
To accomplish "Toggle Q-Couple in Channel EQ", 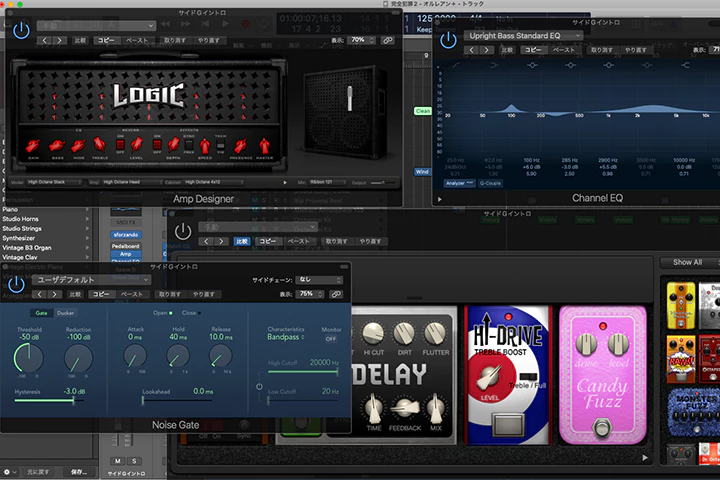I will 490,183.
